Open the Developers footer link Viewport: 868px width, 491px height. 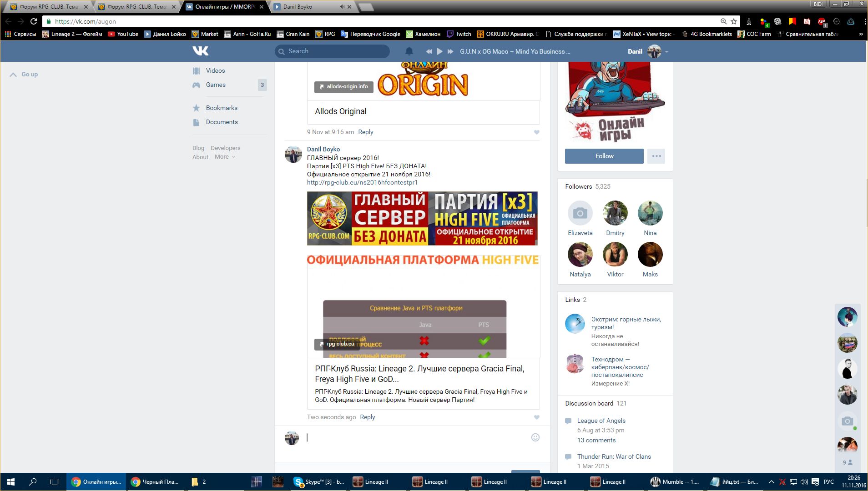coord(226,148)
